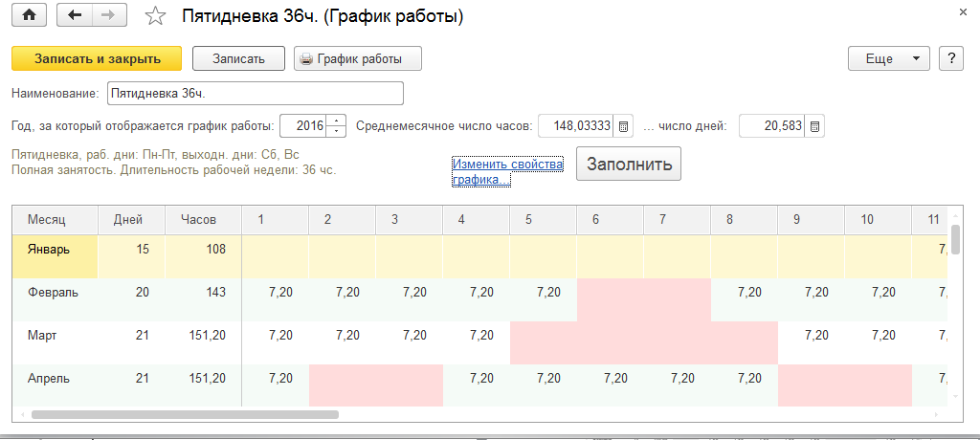980x440 pixels.
Task: Click Записать и закрыть button
Action: 97,58
